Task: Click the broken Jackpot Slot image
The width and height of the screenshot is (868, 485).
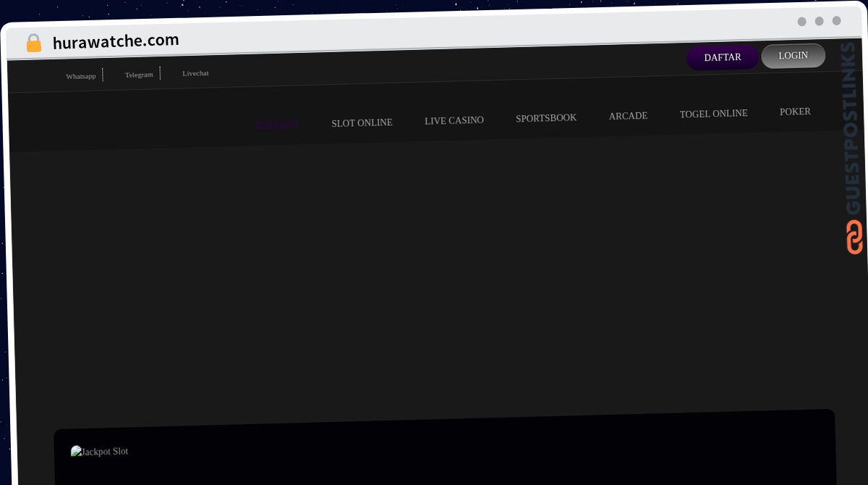Action: pos(99,452)
